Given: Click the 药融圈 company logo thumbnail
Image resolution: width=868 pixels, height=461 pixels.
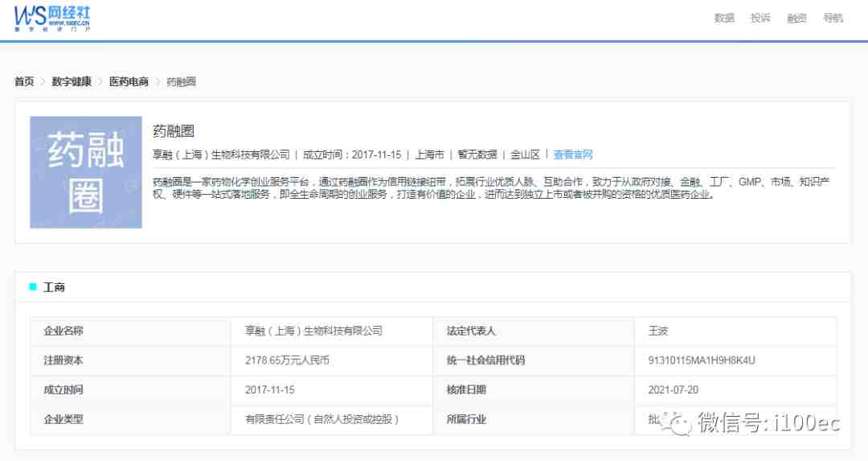Looking at the screenshot, I should click(x=86, y=172).
